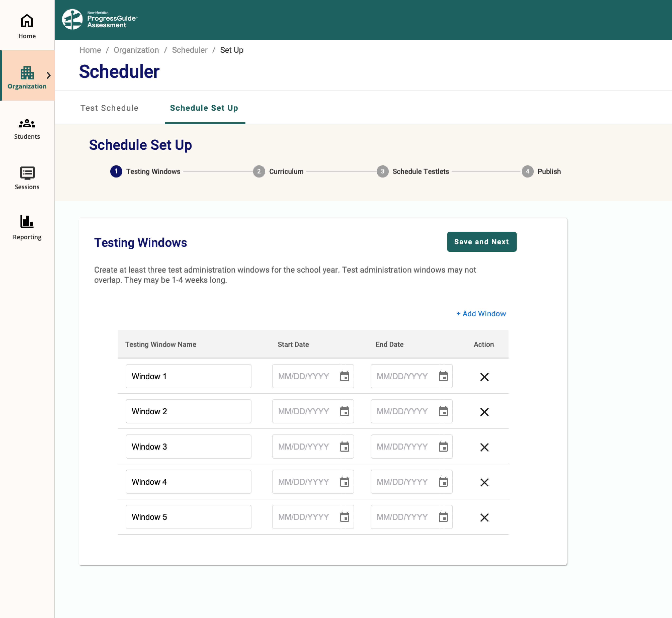Open calendar picker for Window 5 end date
Viewport: 672px width, 618px height.
pyautogui.click(x=443, y=517)
